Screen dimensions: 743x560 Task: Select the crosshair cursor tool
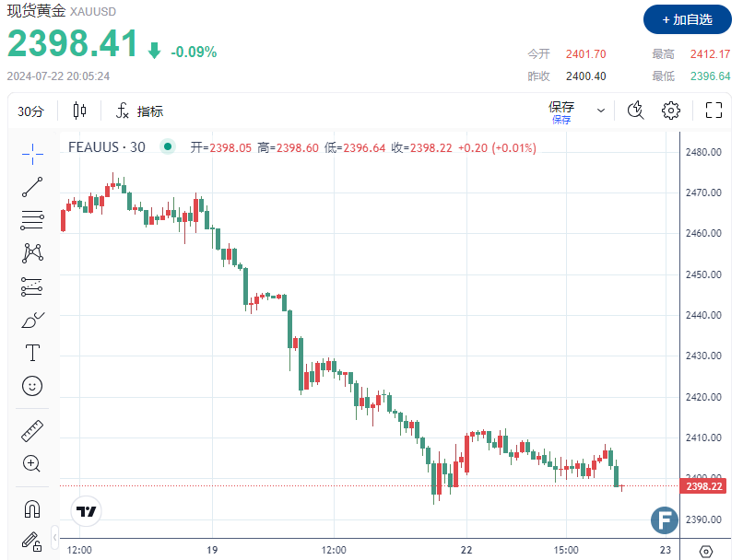(32, 155)
